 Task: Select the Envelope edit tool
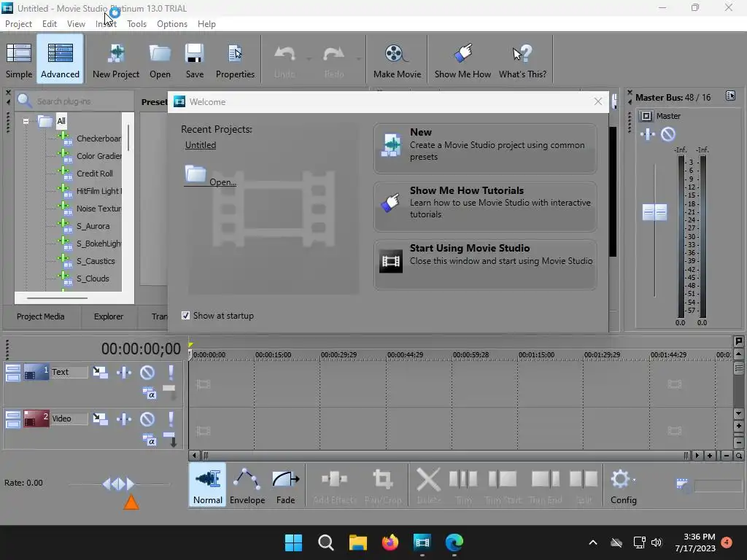pos(247,486)
